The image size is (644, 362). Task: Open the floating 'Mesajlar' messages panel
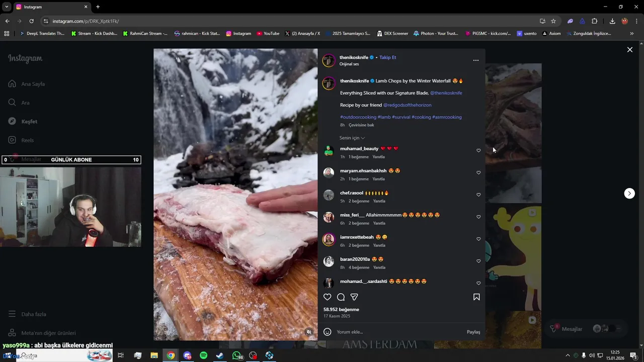pos(586,329)
